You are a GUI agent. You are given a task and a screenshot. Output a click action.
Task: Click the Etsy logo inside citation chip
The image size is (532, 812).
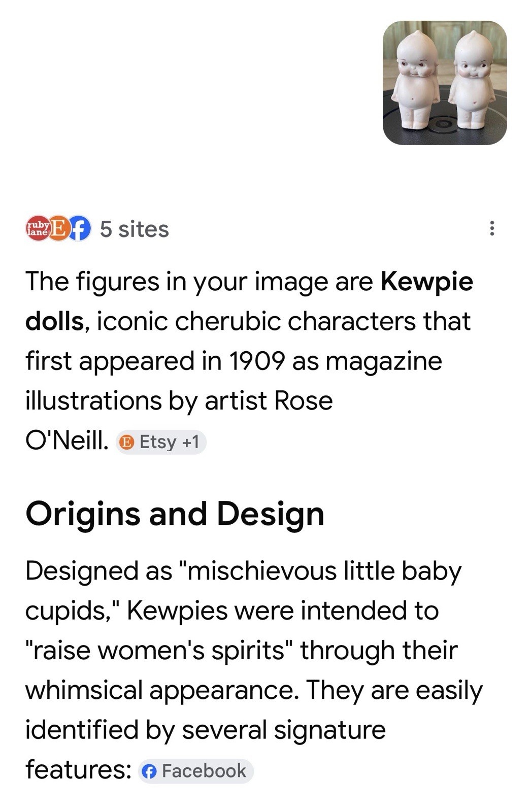(x=126, y=443)
